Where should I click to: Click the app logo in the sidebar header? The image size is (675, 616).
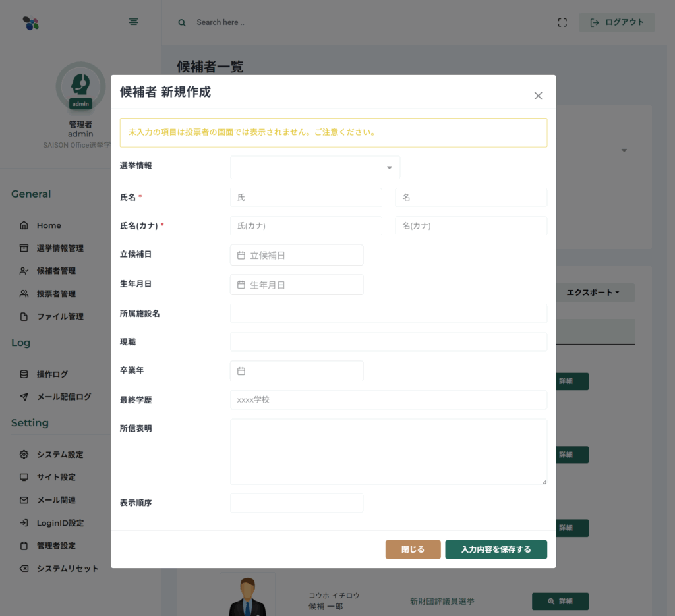click(30, 23)
